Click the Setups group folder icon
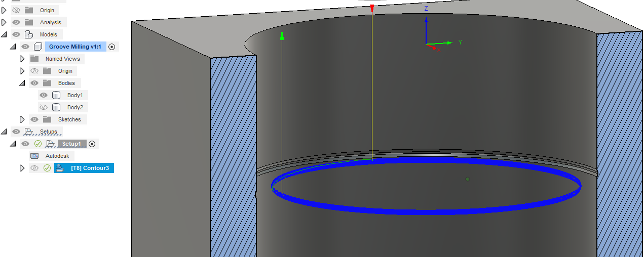This screenshot has width=644, height=257. [29, 132]
